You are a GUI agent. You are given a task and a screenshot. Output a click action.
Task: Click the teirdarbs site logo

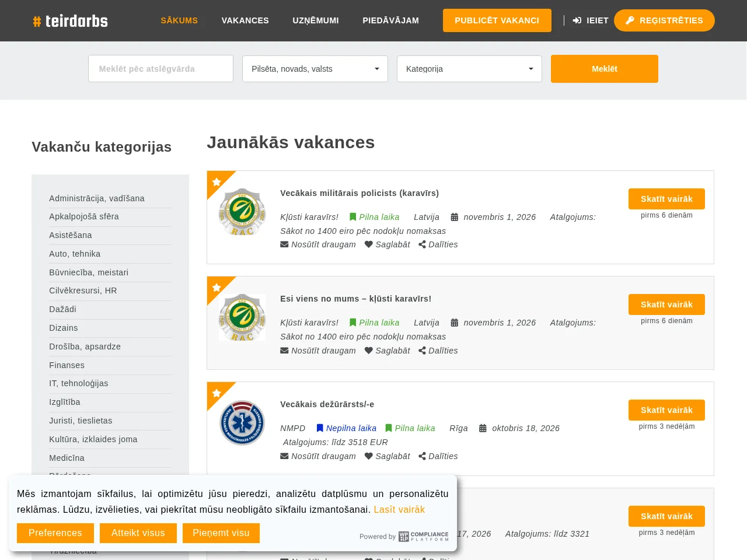coord(71,21)
